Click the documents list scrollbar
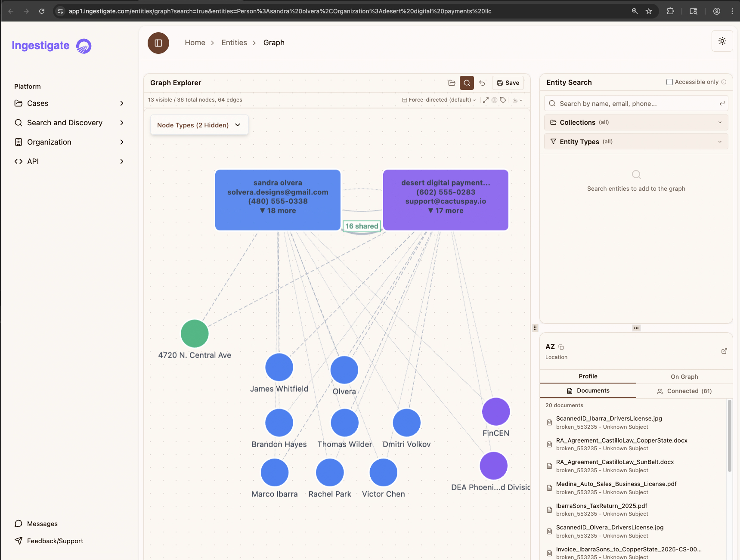740x560 pixels. point(729,436)
